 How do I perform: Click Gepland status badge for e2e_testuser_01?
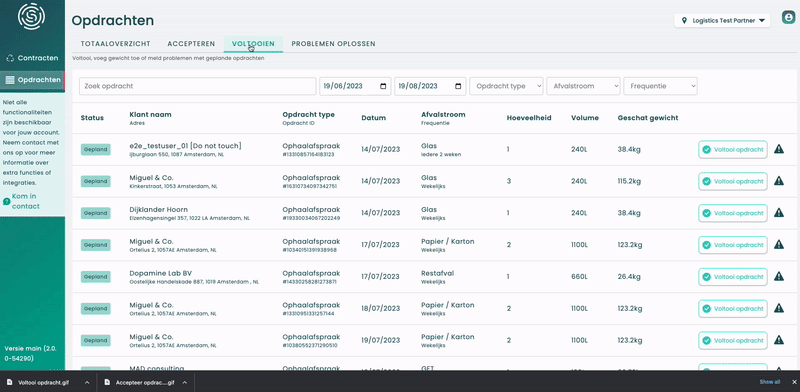point(95,150)
